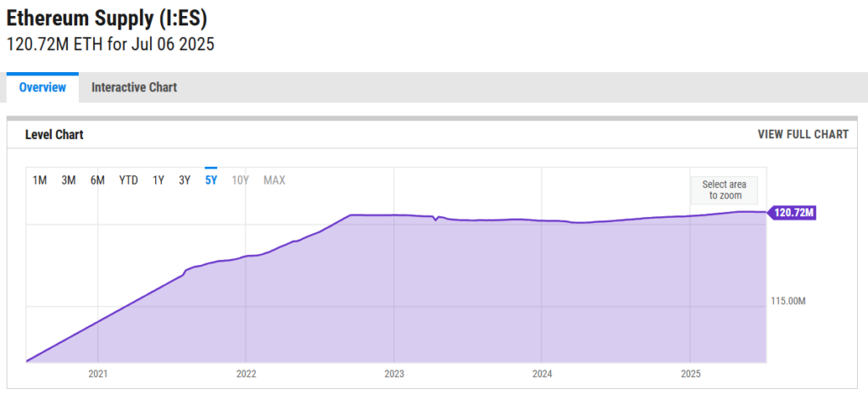Switch chart range to 1Y
868x394 pixels.
[x=159, y=180]
